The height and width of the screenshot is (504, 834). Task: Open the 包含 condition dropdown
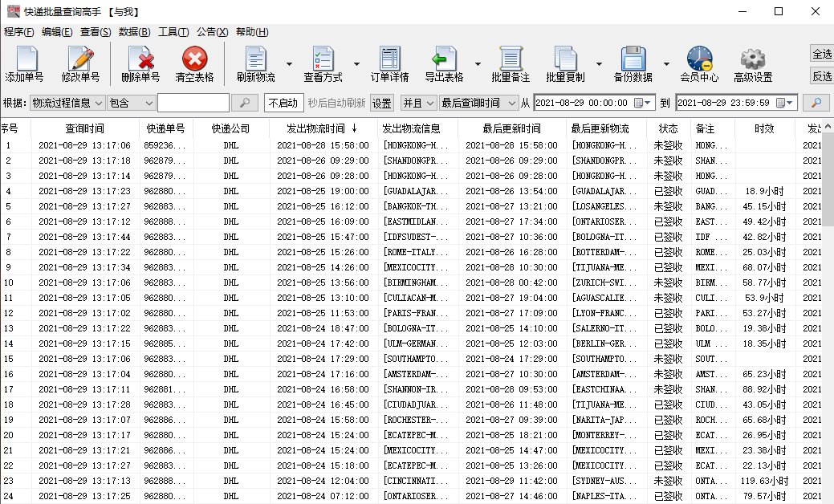pos(132,104)
